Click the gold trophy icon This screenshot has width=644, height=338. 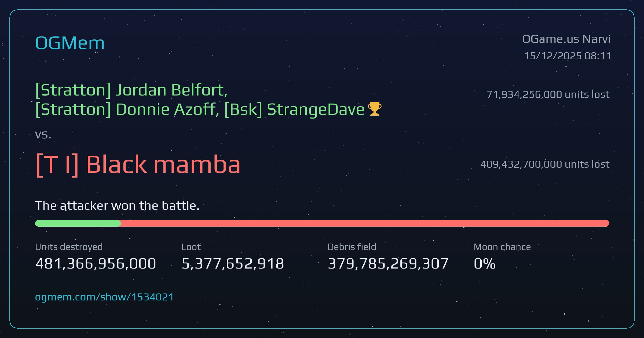[375, 109]
